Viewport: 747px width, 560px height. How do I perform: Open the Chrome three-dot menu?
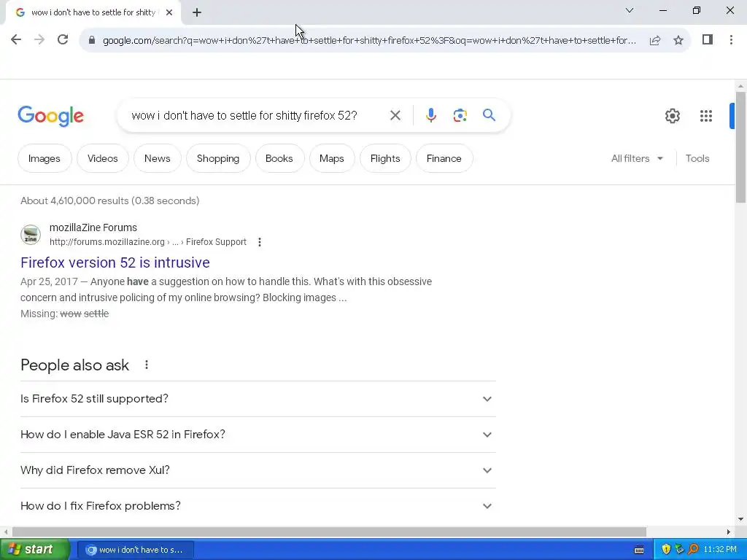click(x=731, y=39)
